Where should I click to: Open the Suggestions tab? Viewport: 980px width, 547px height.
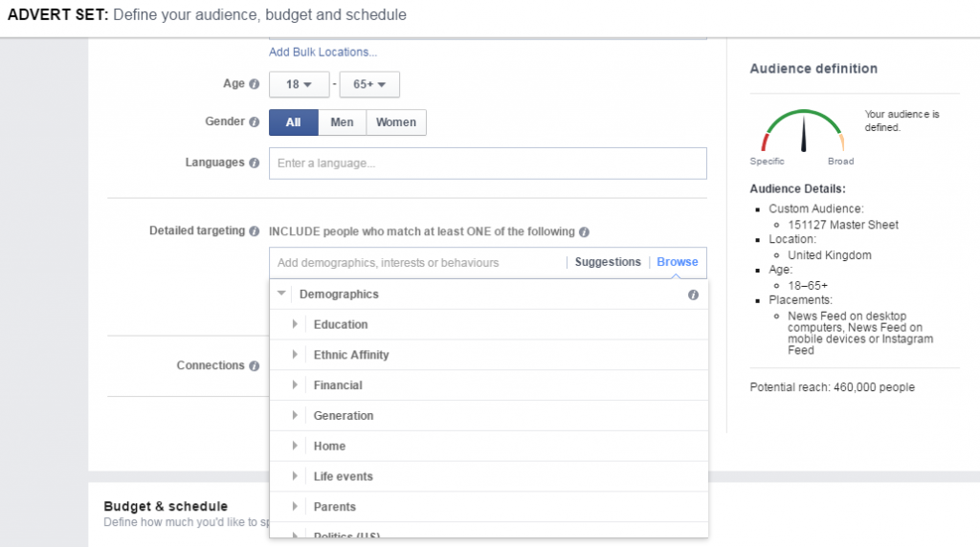(608, 262)
